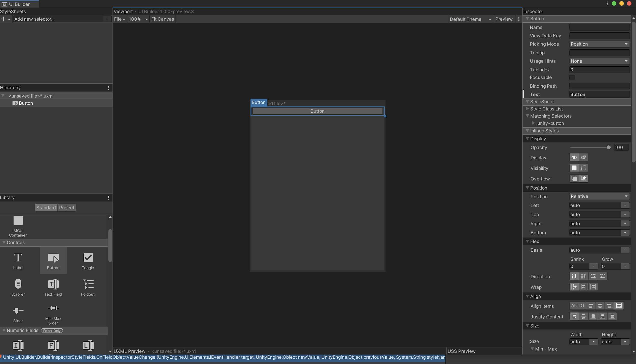Set flex direction to column-reverse

click(x=584, y=276)
